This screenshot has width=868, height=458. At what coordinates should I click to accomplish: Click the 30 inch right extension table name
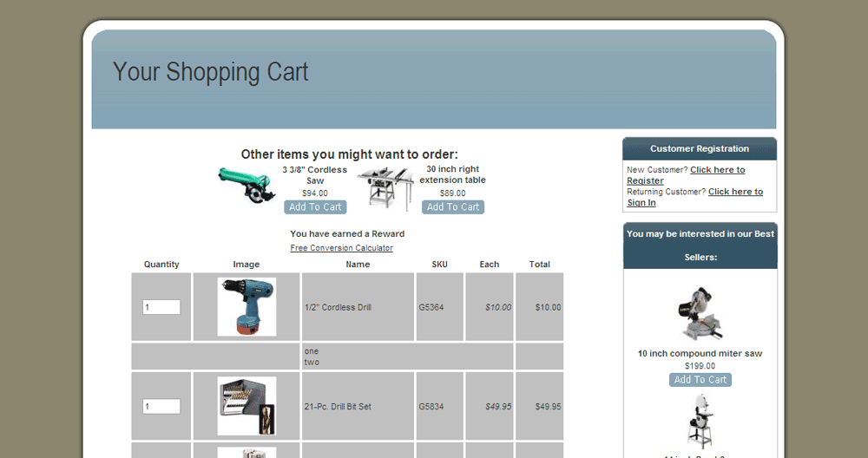[x=453, y=174]
